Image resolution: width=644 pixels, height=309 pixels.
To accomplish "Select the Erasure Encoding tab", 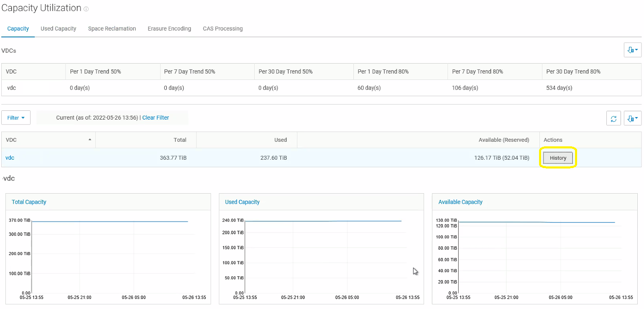I will click(x=169, y=28).
